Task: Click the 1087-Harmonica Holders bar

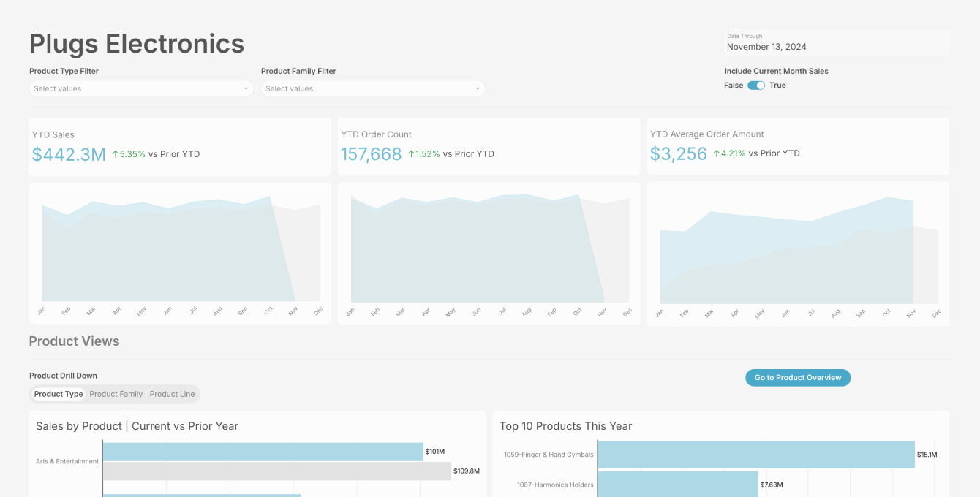Action: [x=678, y=484]
